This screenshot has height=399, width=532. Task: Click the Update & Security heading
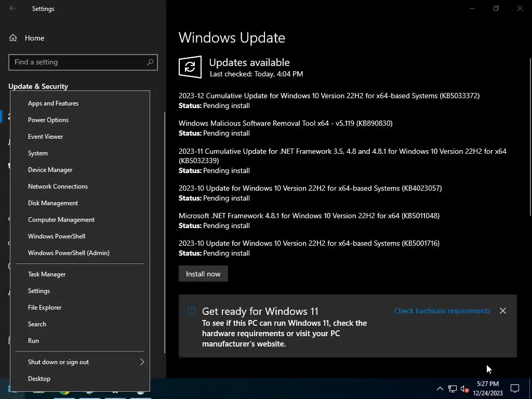(38, 86)
